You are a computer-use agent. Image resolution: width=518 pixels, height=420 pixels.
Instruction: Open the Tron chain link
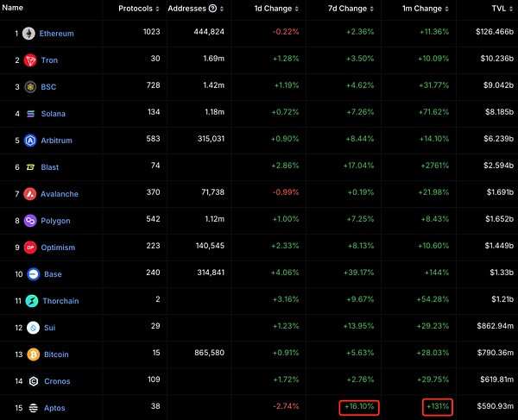[49, 60]
